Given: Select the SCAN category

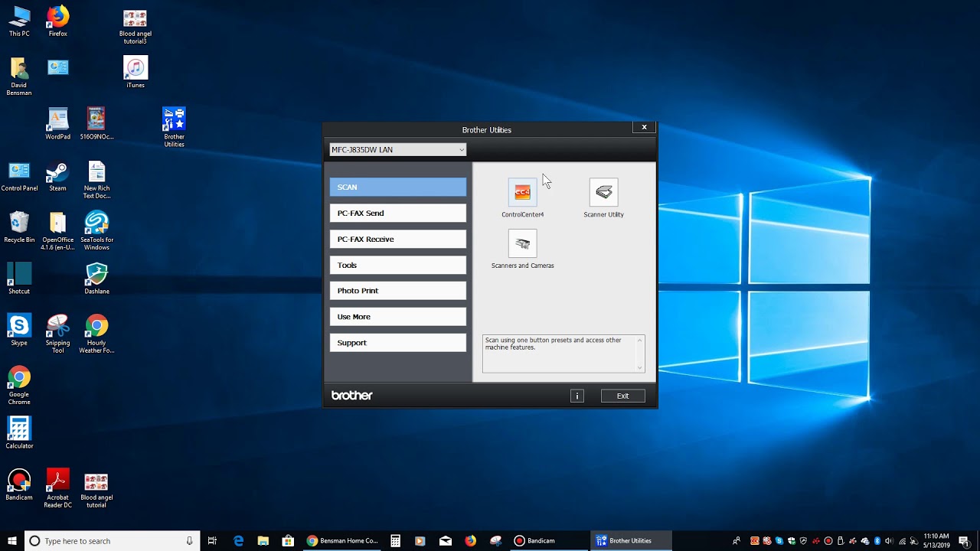Looking at the screenshot, I should click(x=397, y=187).
